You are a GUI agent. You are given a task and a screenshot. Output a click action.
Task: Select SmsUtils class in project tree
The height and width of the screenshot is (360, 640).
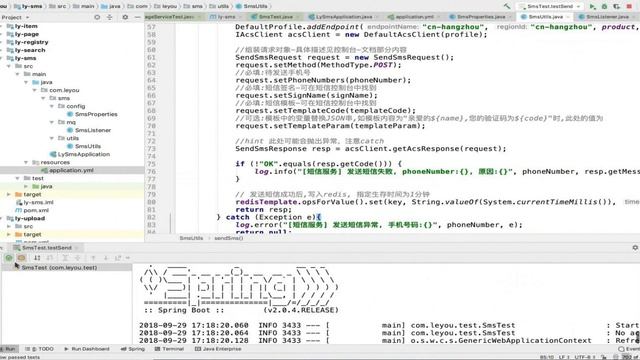tap(84, 146)
